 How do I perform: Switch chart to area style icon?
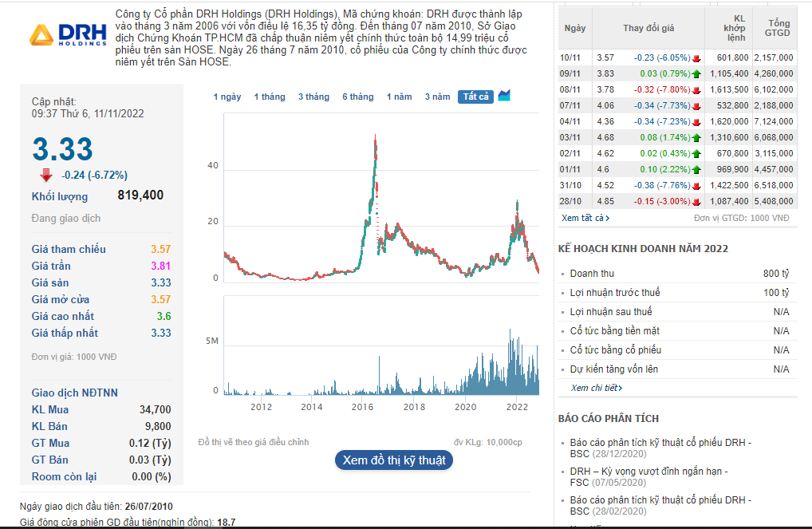(504, 96)
